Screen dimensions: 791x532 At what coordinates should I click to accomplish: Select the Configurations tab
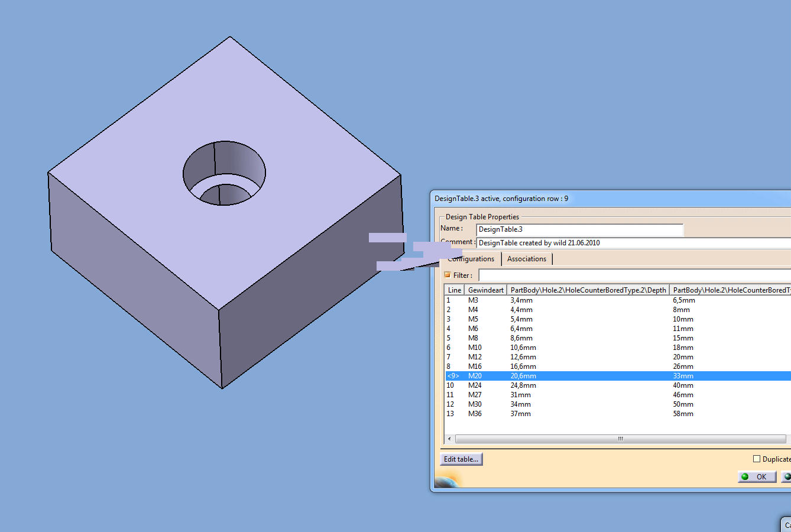pos(471,259)
